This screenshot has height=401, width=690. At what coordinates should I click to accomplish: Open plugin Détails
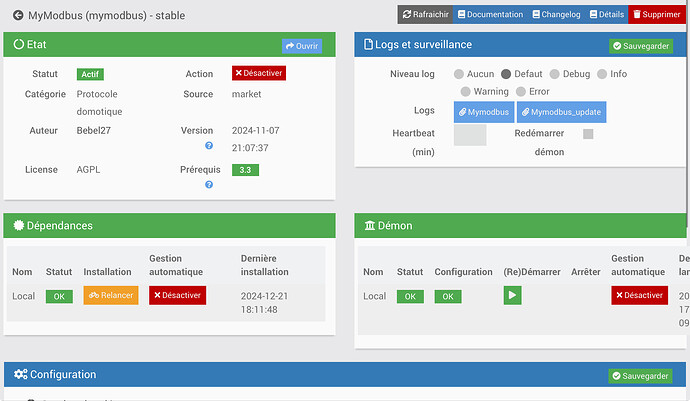606,15
